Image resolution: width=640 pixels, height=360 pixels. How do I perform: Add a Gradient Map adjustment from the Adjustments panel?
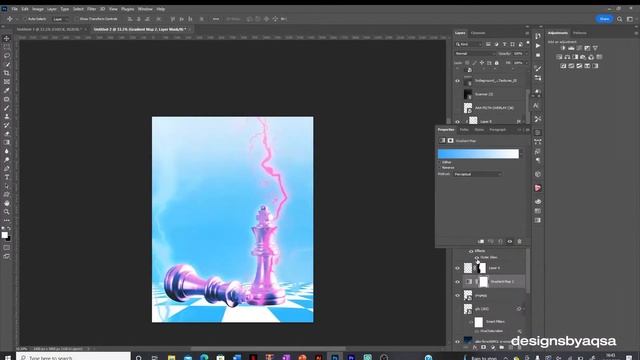point(595,66)
